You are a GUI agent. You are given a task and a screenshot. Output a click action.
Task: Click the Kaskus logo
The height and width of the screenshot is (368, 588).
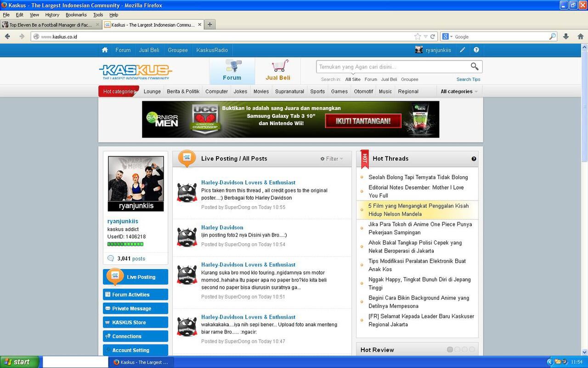click(x=136, y=72)
